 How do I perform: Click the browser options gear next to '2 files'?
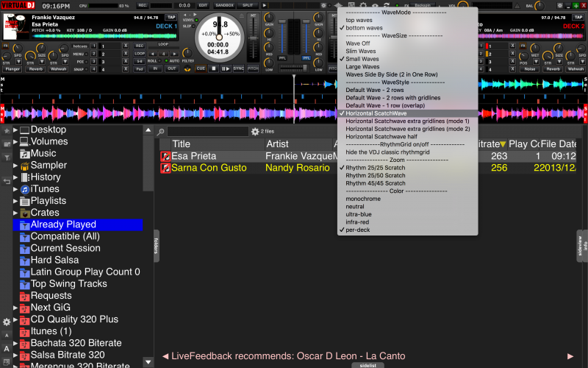coord(255,132)
